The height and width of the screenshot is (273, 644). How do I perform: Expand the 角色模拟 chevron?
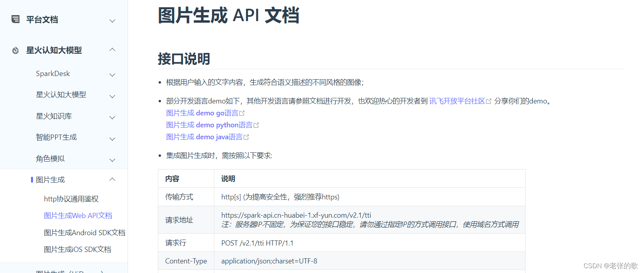point(113,160)
